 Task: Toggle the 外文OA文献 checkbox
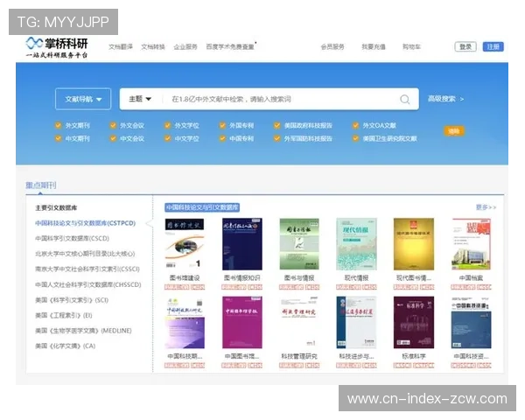point(355,125)
